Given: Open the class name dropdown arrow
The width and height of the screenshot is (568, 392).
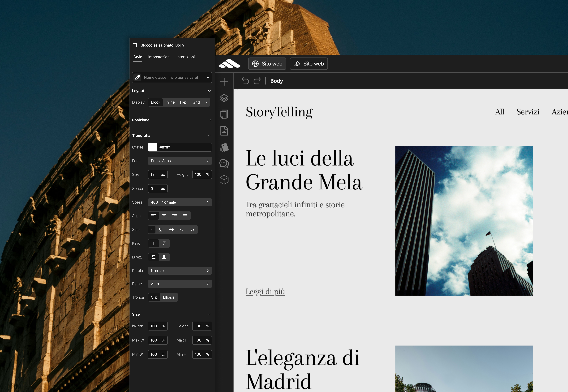Looking at the screenshot, I should 208,77.
